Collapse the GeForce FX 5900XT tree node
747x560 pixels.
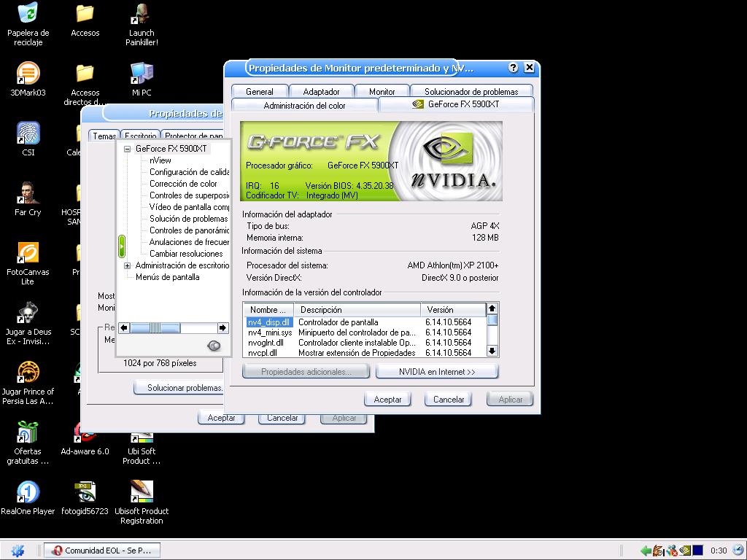point(127,149)
